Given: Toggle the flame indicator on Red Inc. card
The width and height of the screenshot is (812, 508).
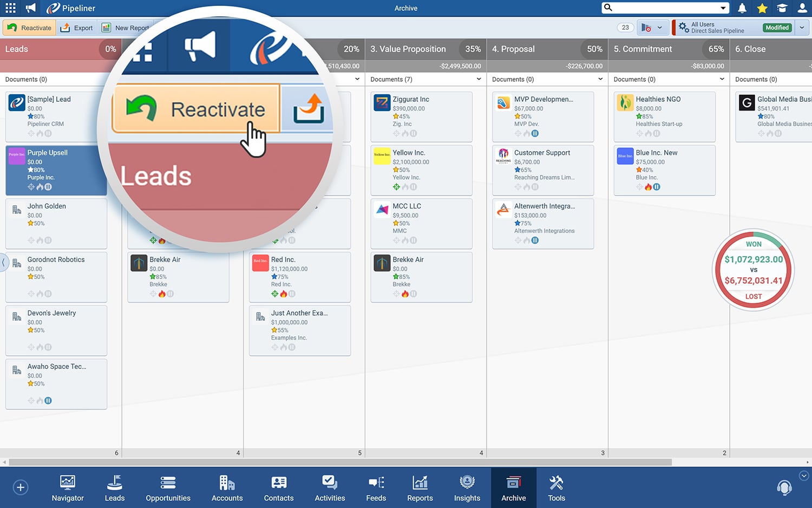Looking at the screenshot, I should [284, 294].
